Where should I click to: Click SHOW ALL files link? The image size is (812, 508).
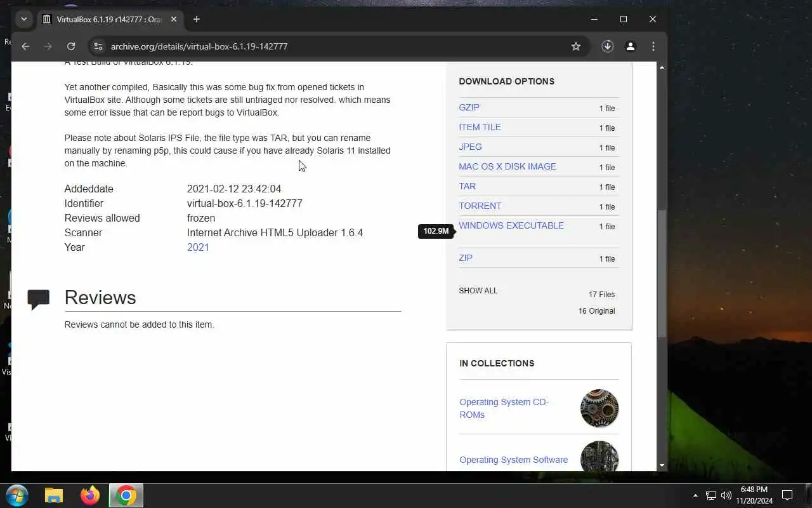(478, 290)
